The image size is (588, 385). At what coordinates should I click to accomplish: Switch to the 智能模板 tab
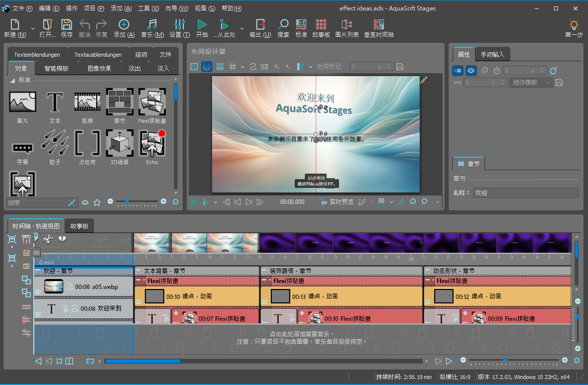[56, 69]
